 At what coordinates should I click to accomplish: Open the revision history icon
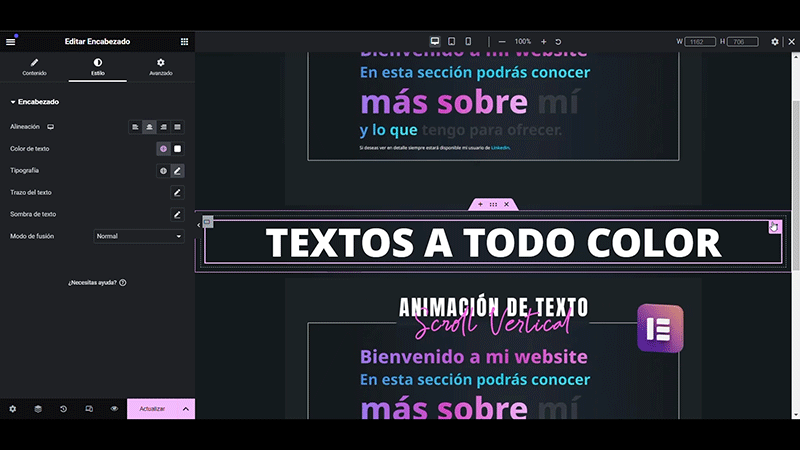click(63, 409)
